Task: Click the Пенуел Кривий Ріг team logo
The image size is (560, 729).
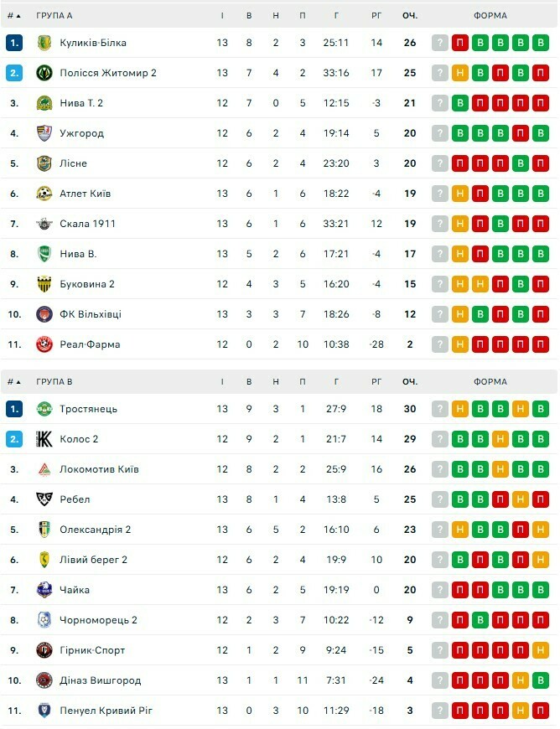Action: [44, 711]
